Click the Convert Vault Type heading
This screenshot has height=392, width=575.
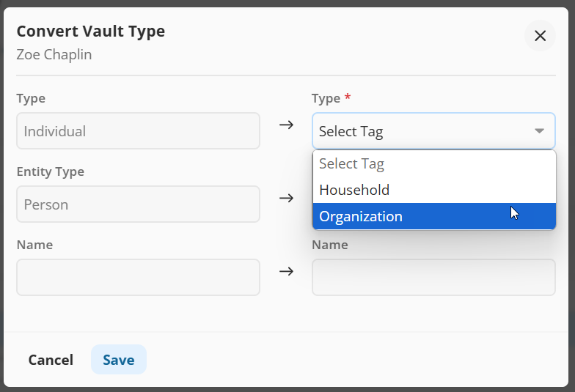91,32
